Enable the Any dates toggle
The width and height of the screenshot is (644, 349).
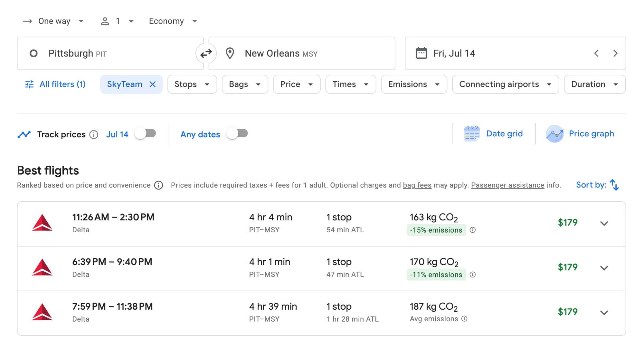[x=237, y=134]
